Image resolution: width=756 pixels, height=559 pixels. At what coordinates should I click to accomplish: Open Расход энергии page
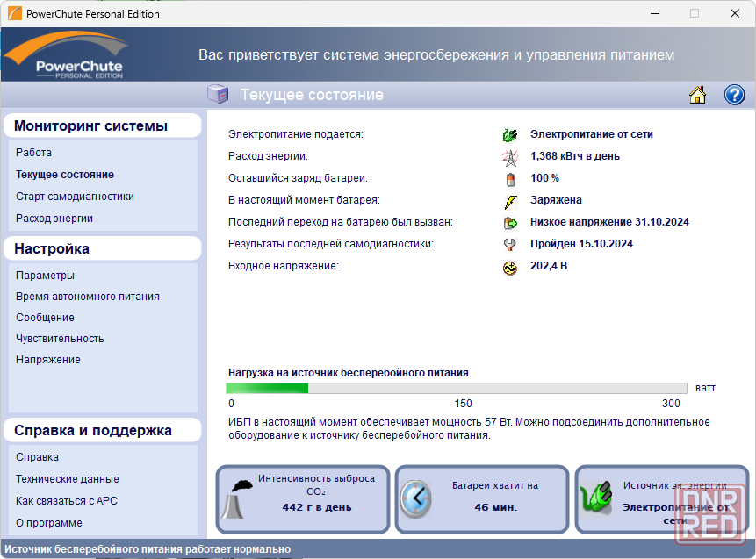54,219
